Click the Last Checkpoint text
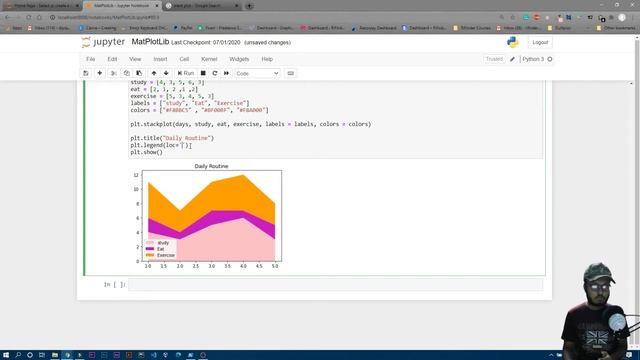The width and height of the screenshot is (640, 360). 206,42
